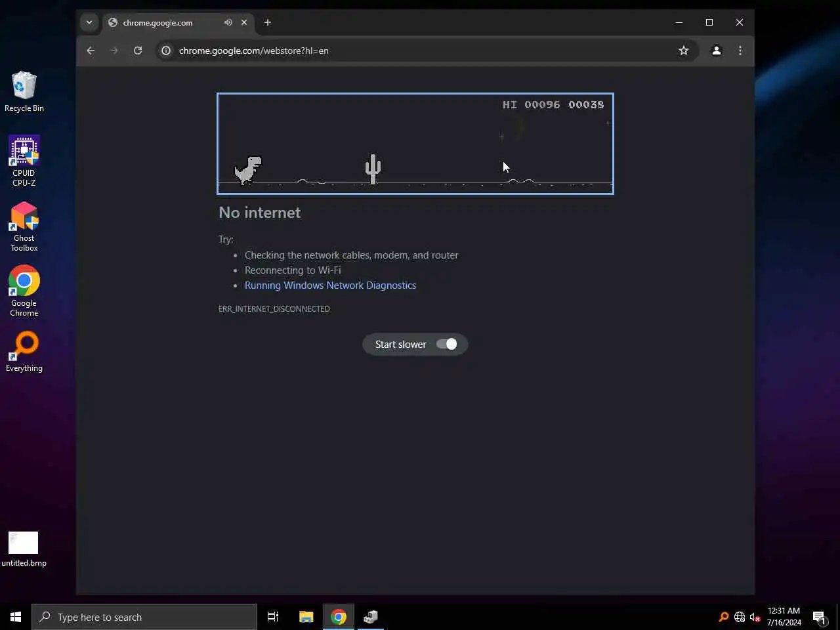
Task: Click the ERR_INTERNET_DISCONNECTED error code
Action: coord(274,308)
